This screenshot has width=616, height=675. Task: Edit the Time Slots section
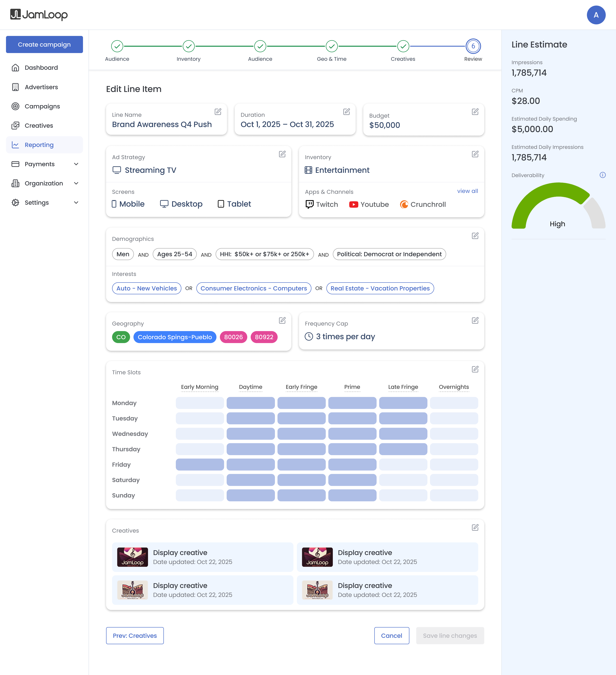click(x=475, y=369)
